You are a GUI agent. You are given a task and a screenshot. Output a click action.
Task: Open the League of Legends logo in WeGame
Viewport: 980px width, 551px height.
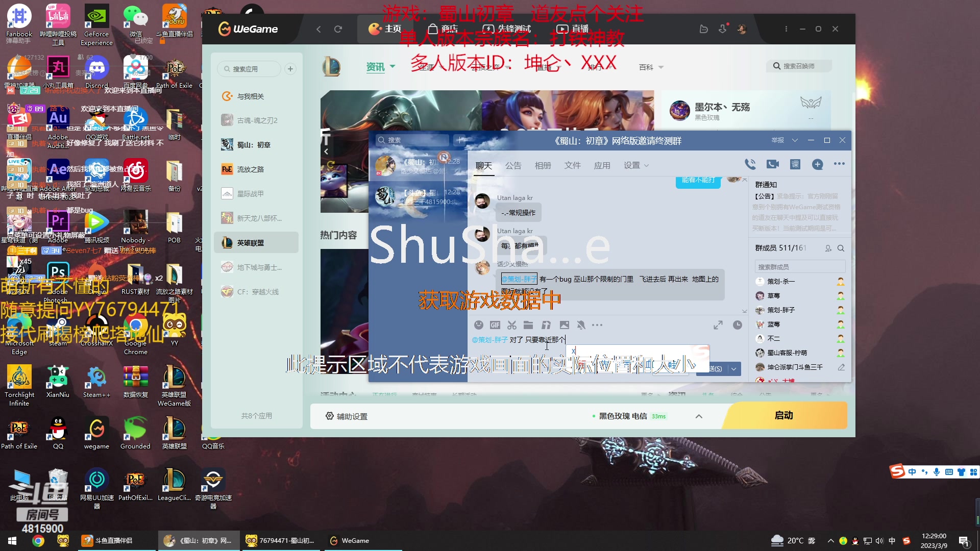(x=331, y=67)
